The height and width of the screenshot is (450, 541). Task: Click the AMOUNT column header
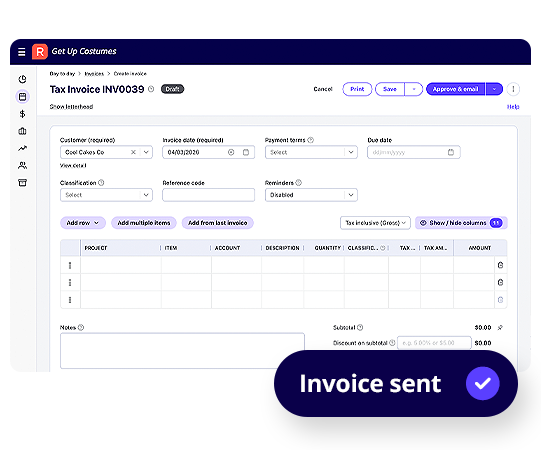(480, 248)
